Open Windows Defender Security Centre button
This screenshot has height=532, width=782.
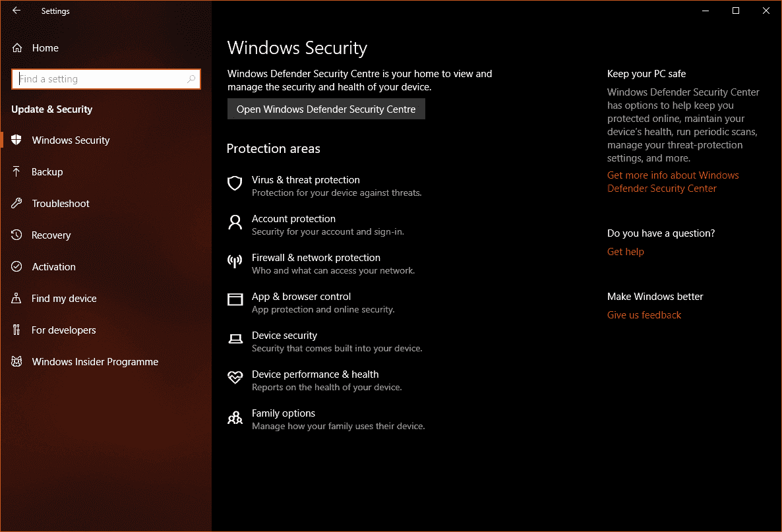[326, 109]
